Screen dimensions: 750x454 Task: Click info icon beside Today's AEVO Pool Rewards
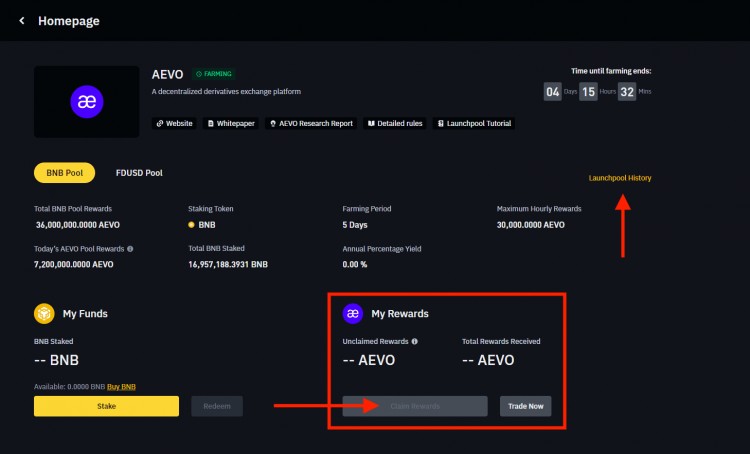point(130,249)
